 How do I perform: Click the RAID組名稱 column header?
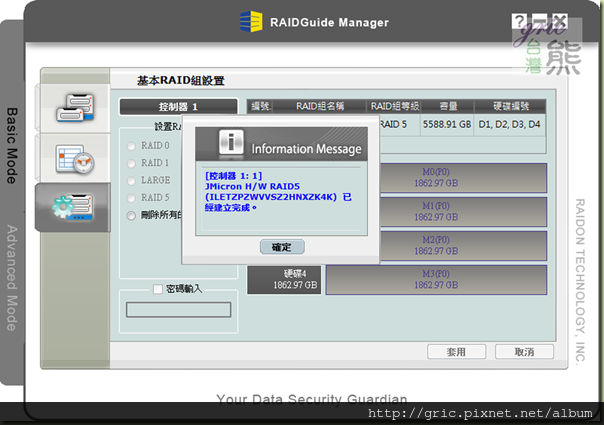click(320, 106)
